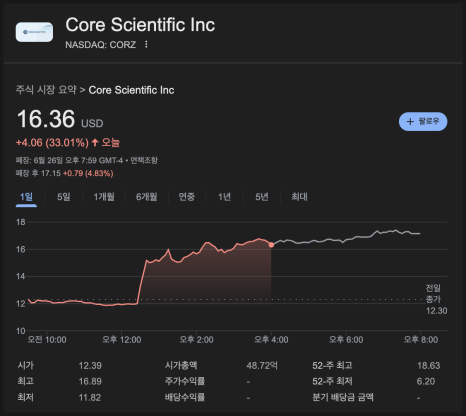The width and height of the screenshot is (466, 416).
Task: Open the 주식 시장 요약 breadcrumb link
Action: coord(46,90)
